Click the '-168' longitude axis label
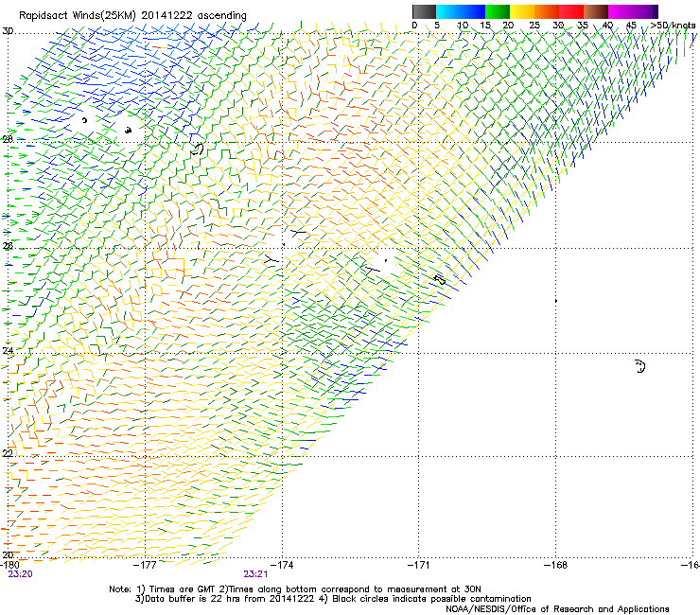 click(556, 565)
